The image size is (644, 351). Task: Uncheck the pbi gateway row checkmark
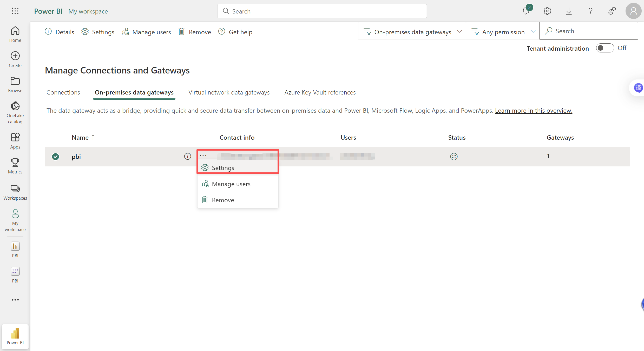click(x=55, y=157)
